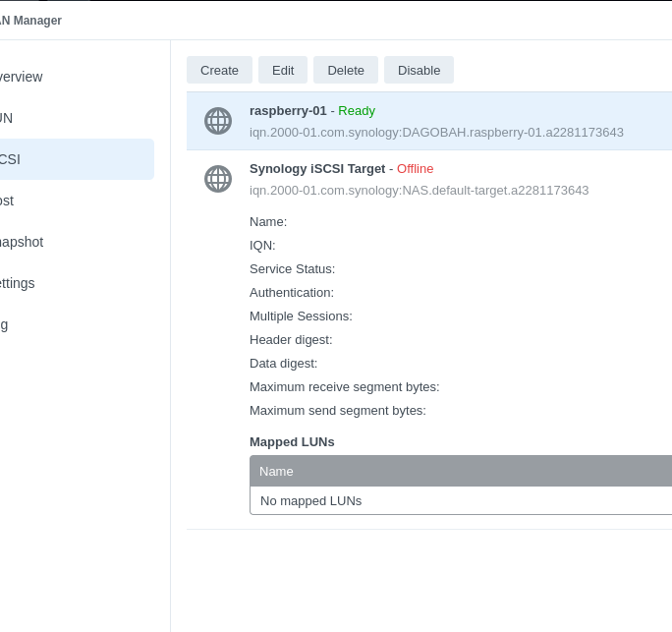Click the Header digest label
672x632 pixels.
291,339
